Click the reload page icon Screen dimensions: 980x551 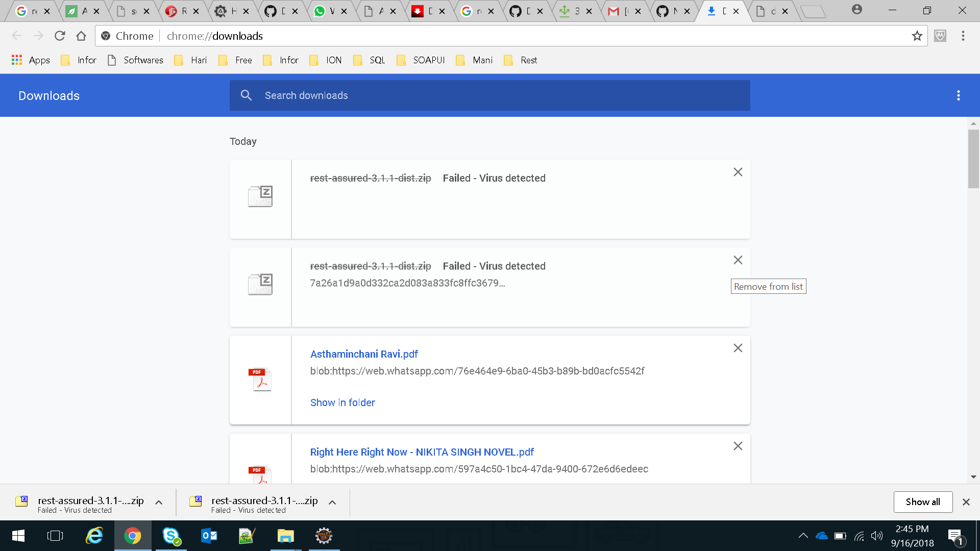point(60,36)
